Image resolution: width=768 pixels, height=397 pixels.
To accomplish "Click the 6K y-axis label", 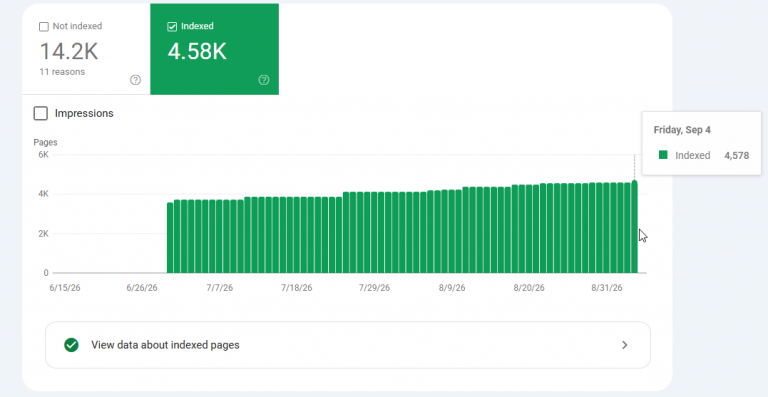I will tap(44, 155).
